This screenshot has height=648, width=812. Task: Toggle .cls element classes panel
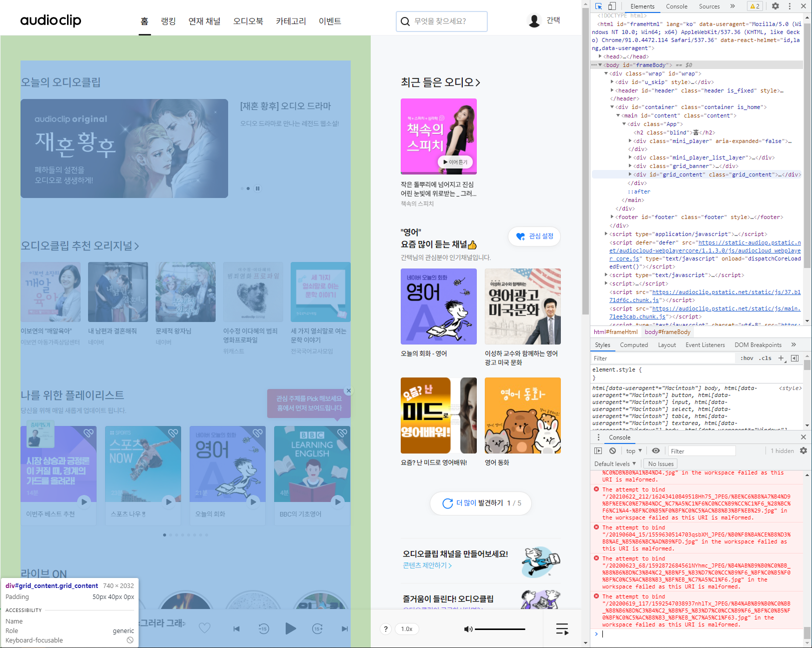(x=765, y=358)
